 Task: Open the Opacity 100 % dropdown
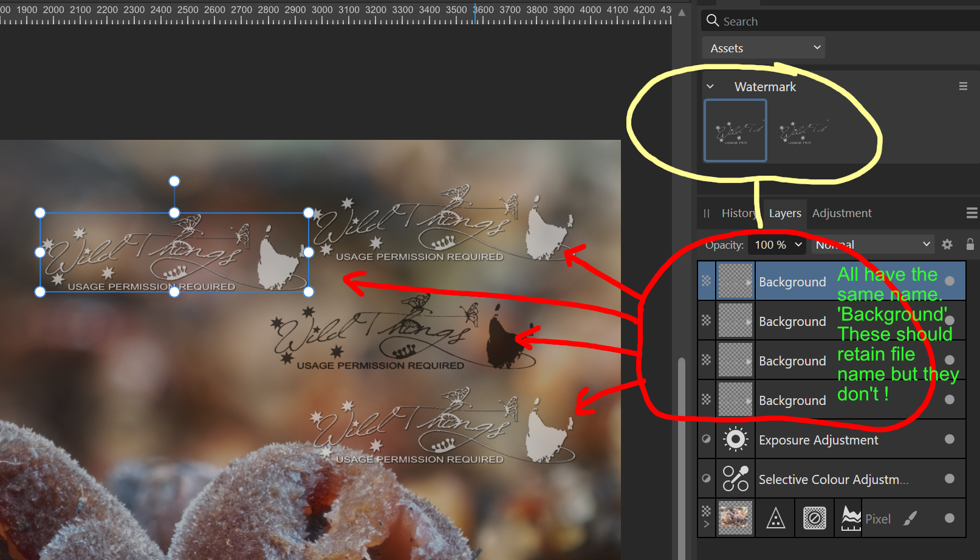point(778,244)
